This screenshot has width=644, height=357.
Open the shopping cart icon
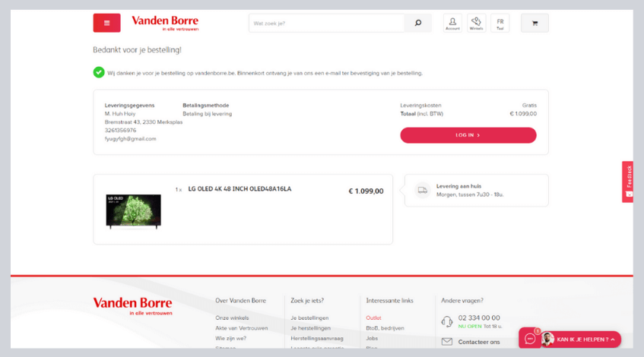tap(535, 24)
